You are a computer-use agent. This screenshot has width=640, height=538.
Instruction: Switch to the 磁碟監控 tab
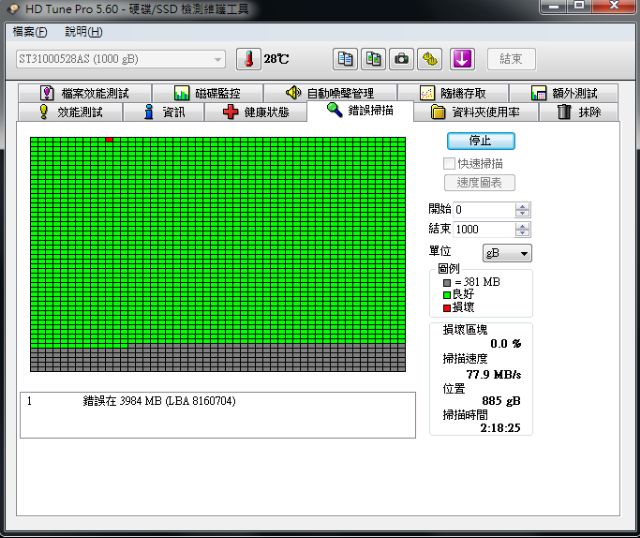coord(207,93)
